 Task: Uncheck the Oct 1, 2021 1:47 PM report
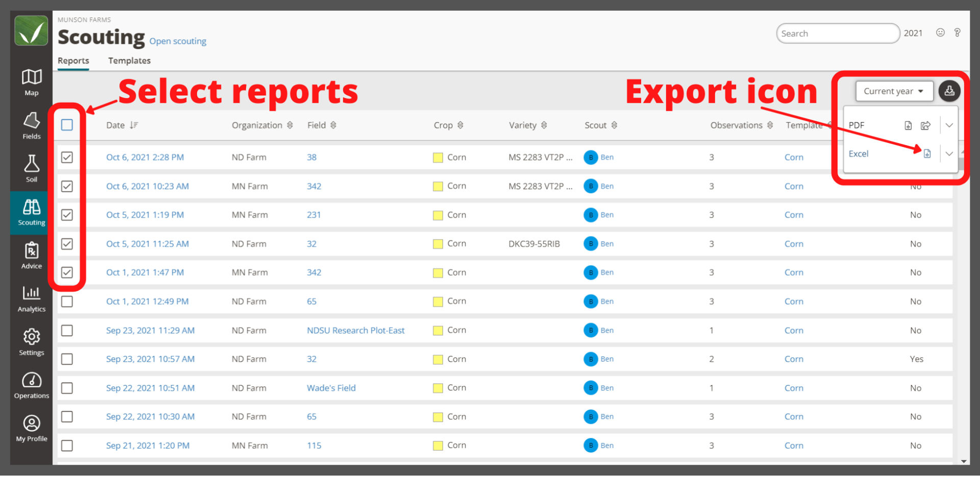pos(67,272)
